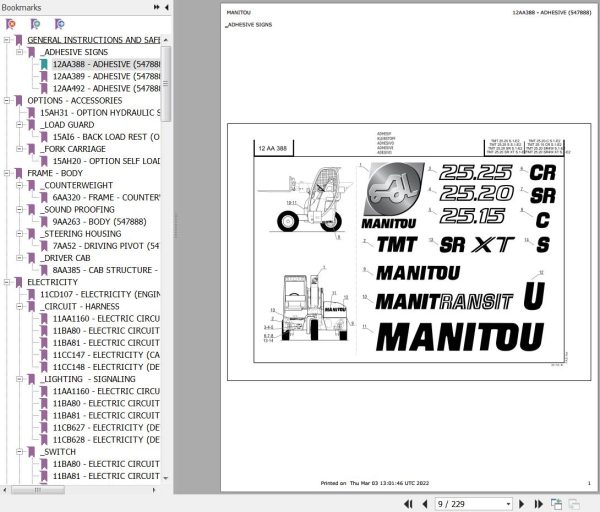Click the third bookmark toolbar icon
This screenshot has height=512, width=600.
click(59, 24)
